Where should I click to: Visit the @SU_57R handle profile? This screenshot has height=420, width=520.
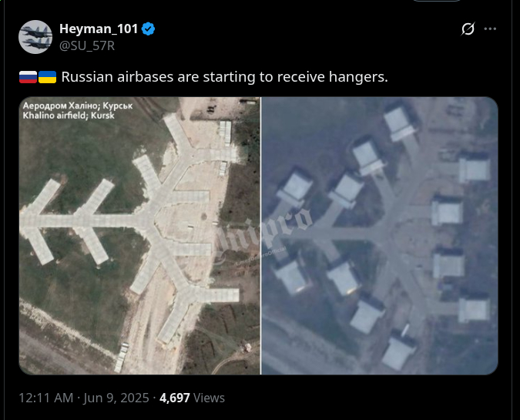[87, 45]
